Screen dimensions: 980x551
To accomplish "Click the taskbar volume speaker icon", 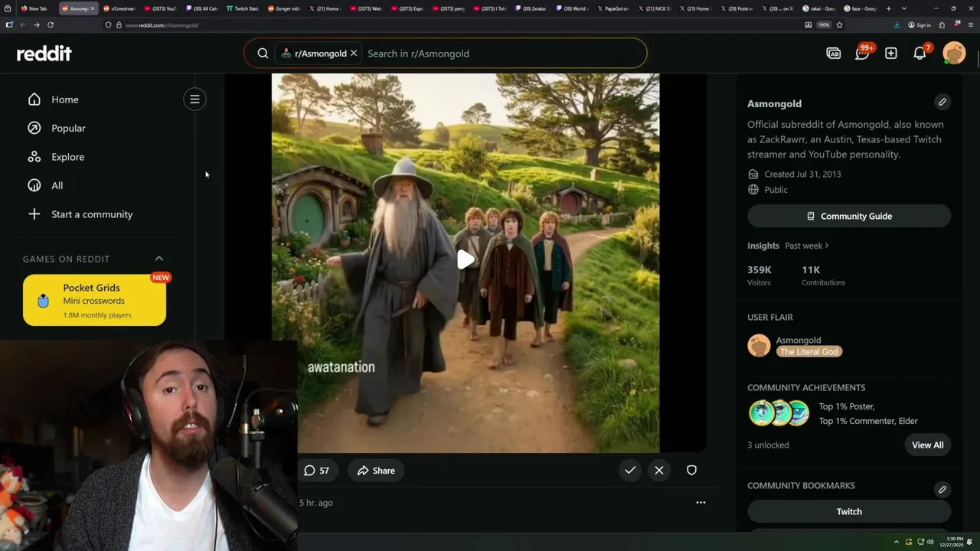I will [930, 542].
